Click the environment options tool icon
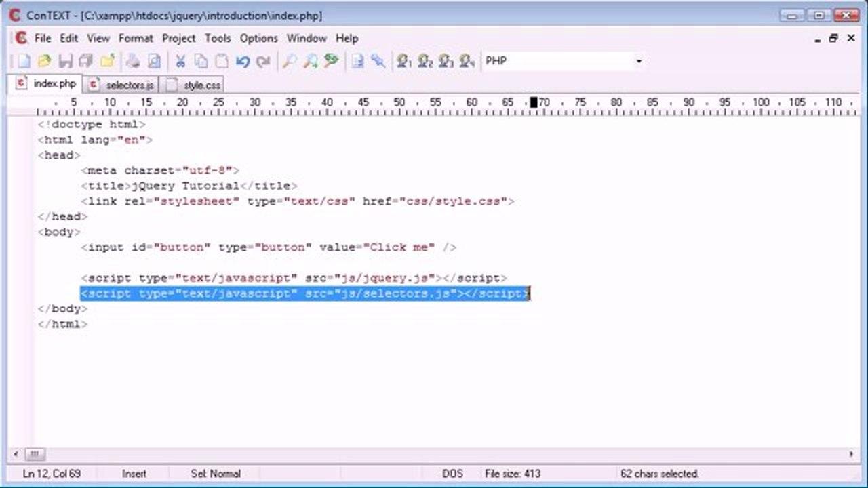Image resolution: width=868 pixels, height=488 pixels. tap(378, 61)
